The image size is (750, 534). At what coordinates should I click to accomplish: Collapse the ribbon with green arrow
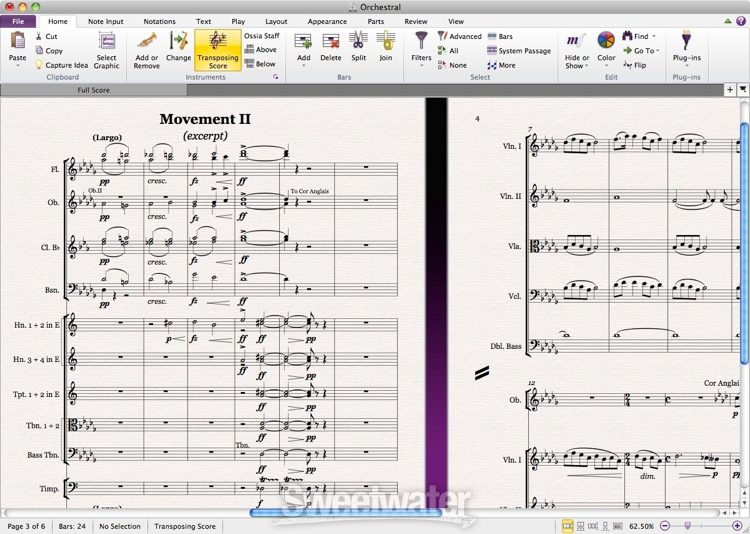(x=728, y=22)
